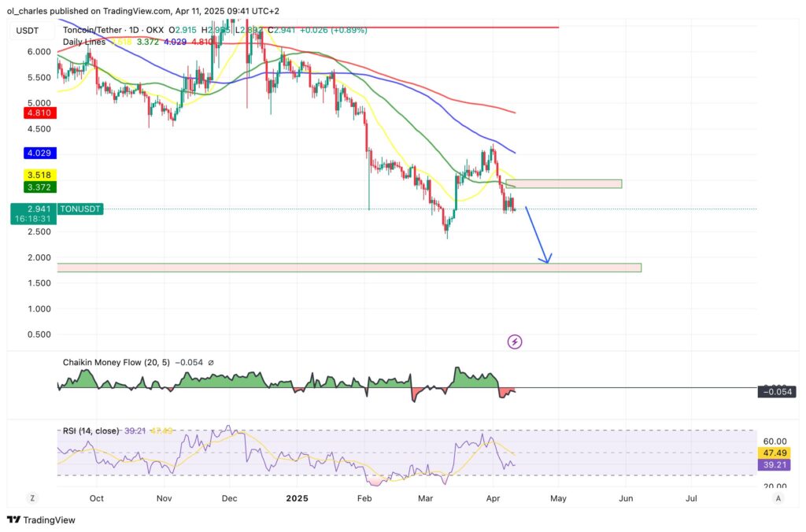Open the USDT currency selector
This screenshot has width=806, height=532.
[x=27, y=31]
